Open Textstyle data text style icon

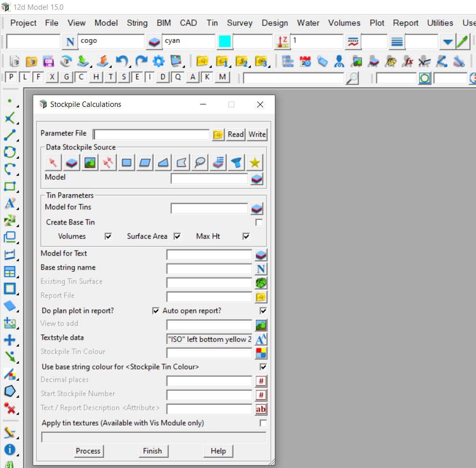click(261, 339)
